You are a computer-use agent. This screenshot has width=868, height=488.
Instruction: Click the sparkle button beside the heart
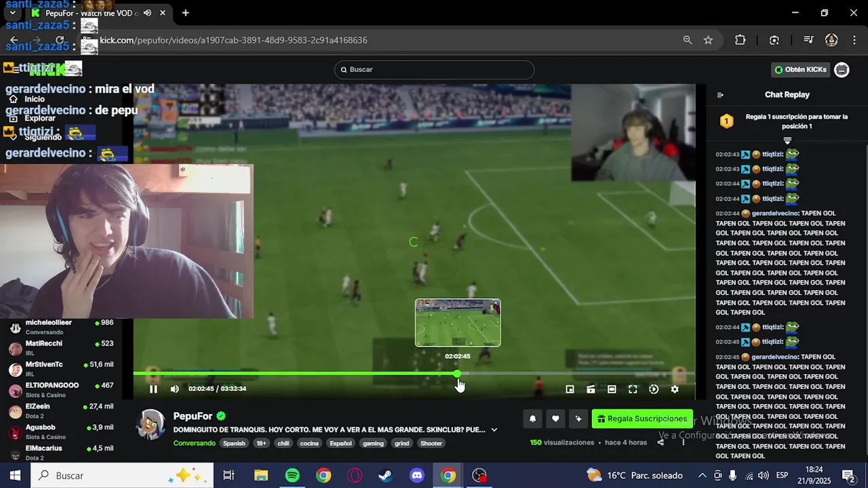(578, 419)
